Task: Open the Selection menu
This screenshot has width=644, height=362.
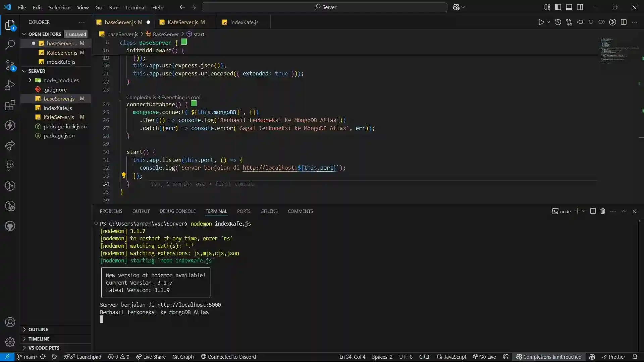Action: (x=59, y=7)
